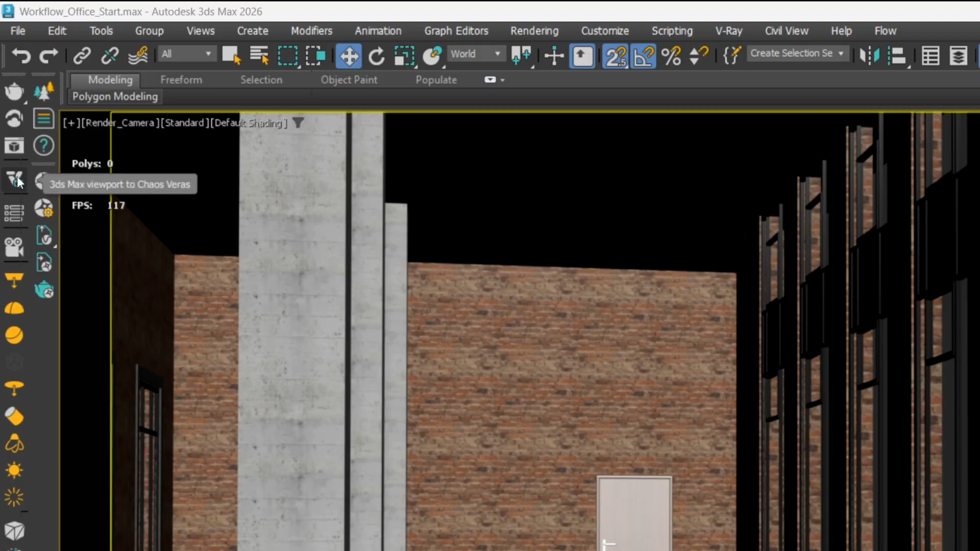Click Bind to Space Warp icon

138,55
